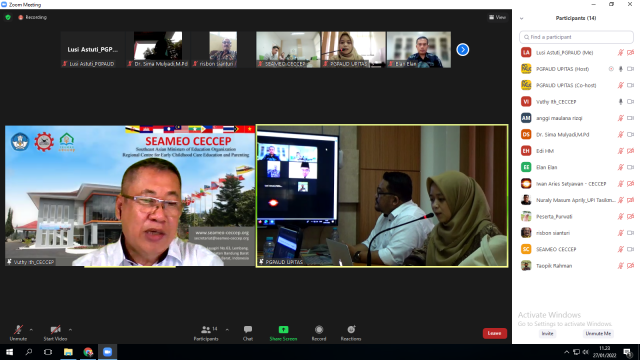Select the SEAMEO CECCEP video thumbnail
Viewport: 640px width, 360px height.
(x=288, y=49)
